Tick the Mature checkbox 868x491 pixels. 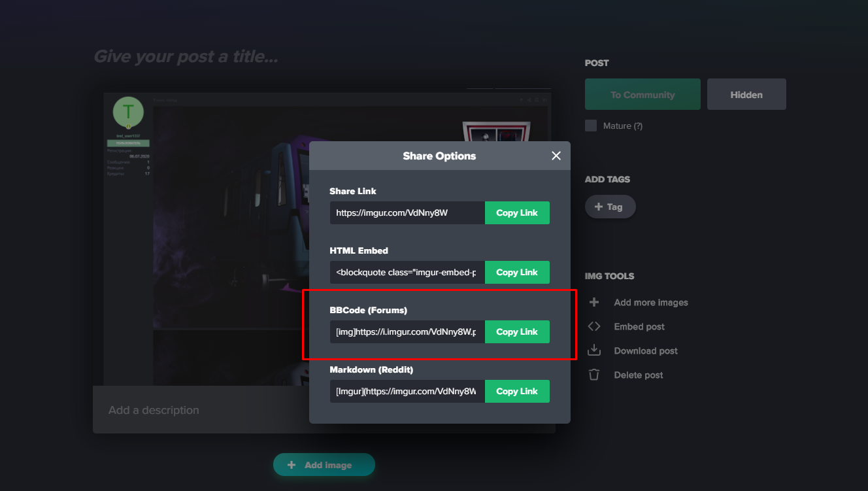coord(591,126)
